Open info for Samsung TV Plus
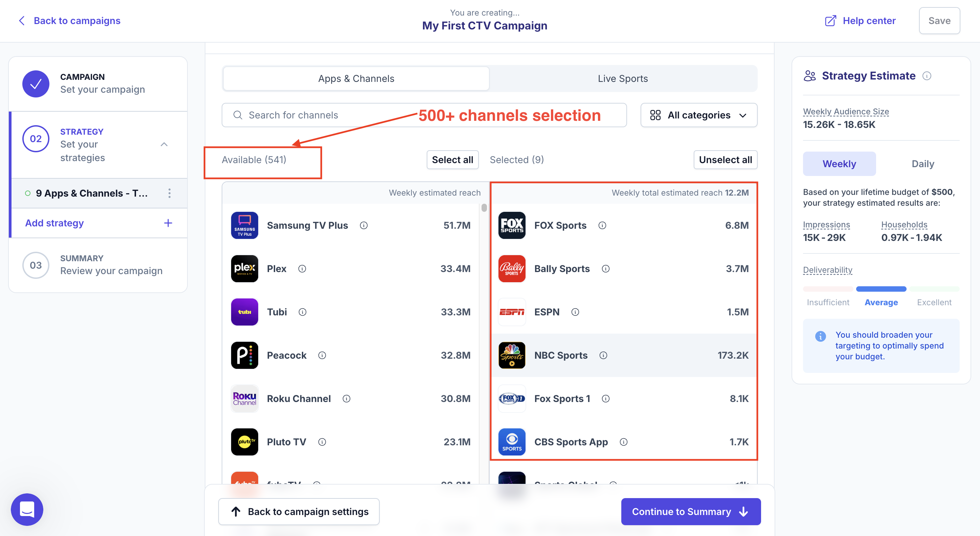This screenshot has height=536, width=980. (364, 226)
